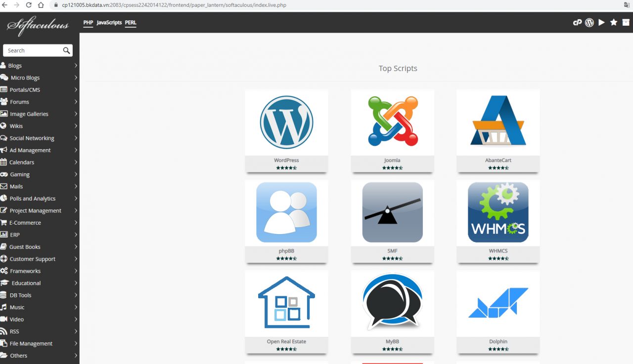633x364 pixels.
Task: Expand the Wikis category chevron
Action: pos(76,126)
